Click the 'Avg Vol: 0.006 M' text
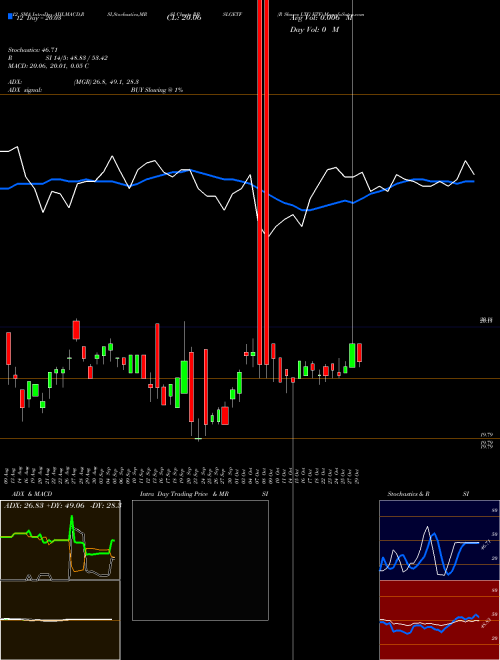Viewport: 500px width, 660px height. [321, 18]
